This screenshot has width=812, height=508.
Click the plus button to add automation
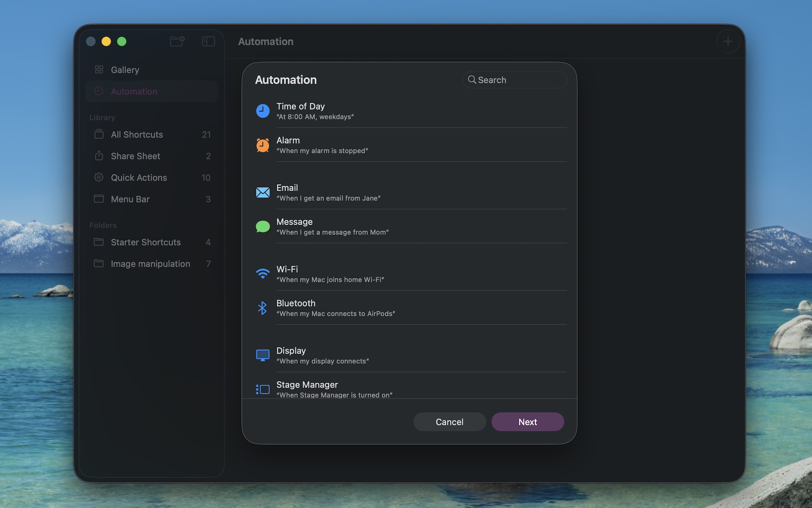(728, 41)
